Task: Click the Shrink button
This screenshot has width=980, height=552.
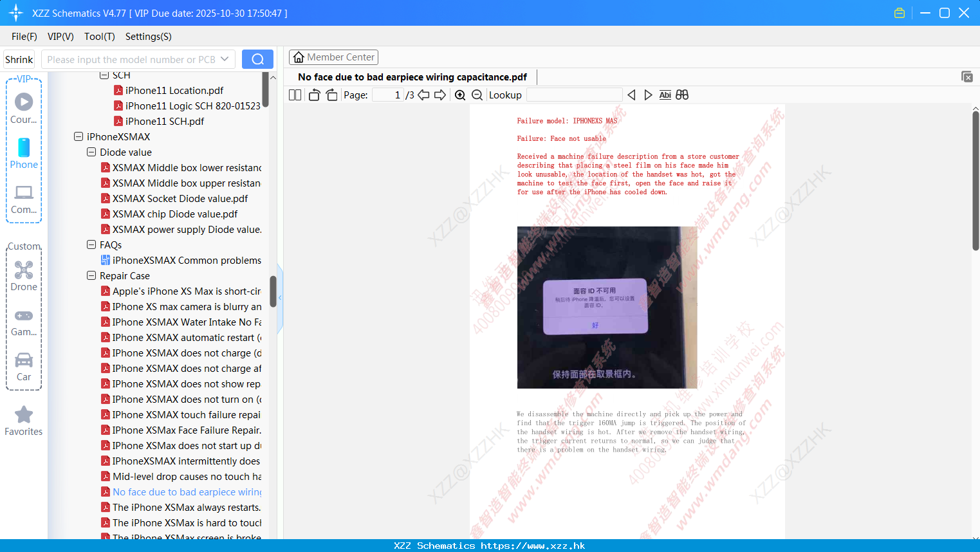Action: point(19,59)
